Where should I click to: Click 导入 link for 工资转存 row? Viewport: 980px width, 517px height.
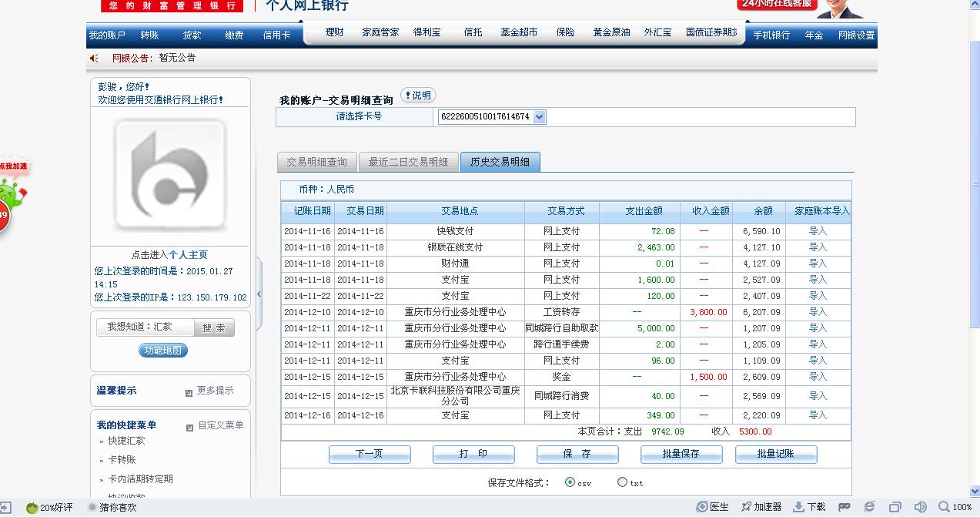(x=818, y=312)
